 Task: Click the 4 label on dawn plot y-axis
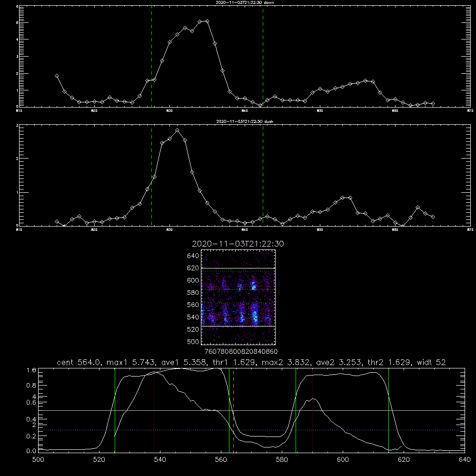17,40
